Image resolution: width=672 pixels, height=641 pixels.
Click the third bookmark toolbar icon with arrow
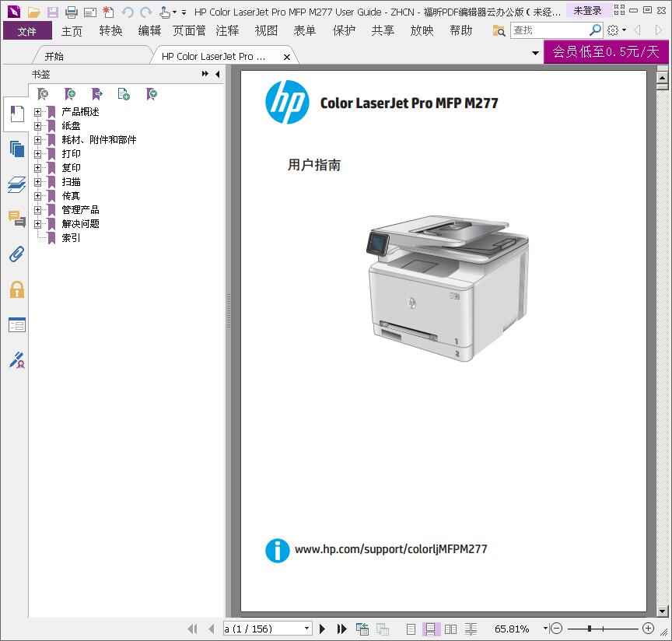[x=97, y=94]
